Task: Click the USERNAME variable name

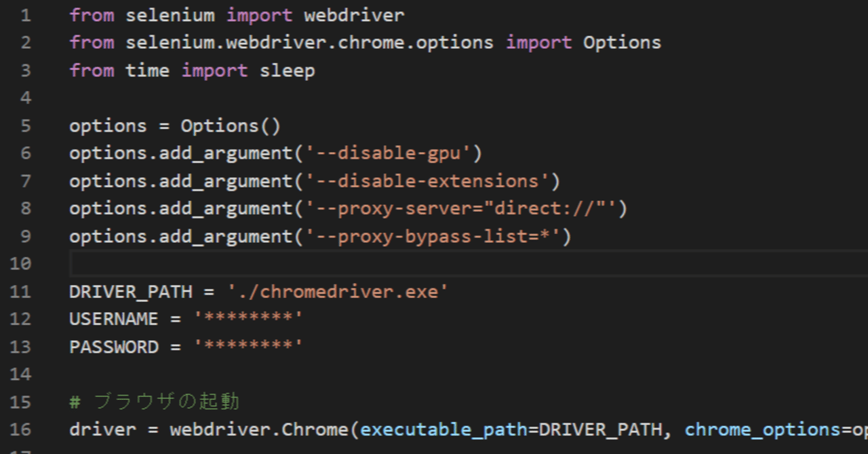Action: 113,320
